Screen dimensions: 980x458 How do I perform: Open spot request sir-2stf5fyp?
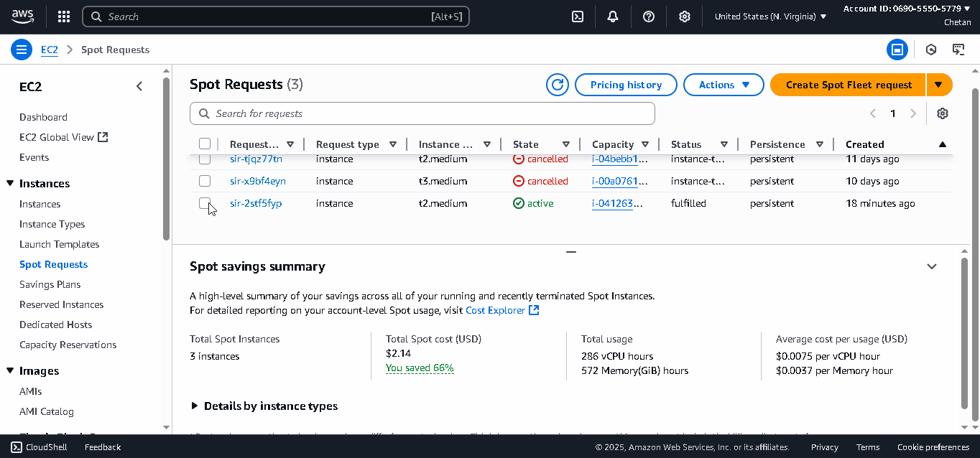tap(256, 203)
